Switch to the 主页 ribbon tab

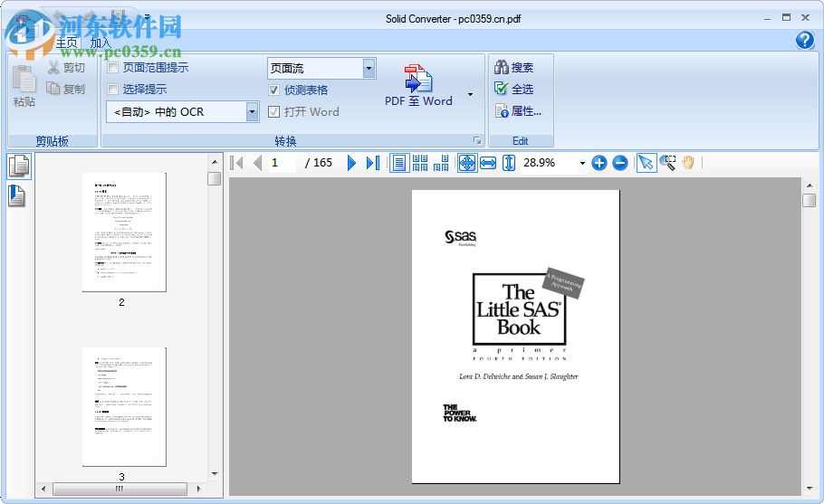67,43
